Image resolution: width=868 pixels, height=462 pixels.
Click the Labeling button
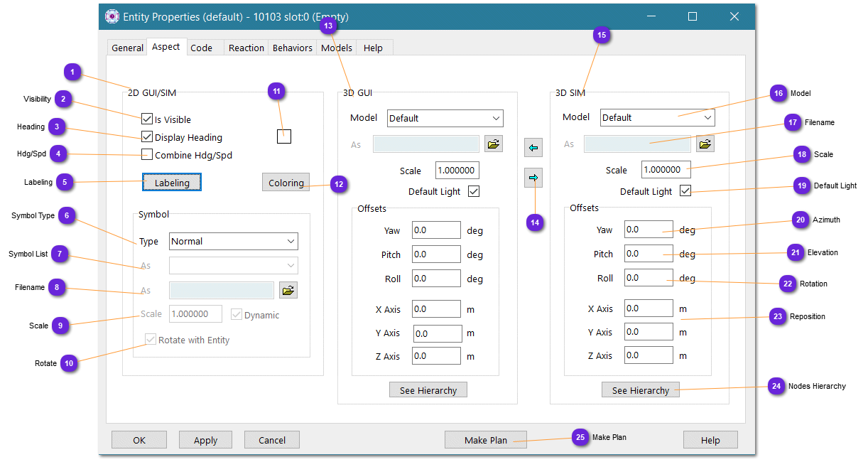(172, 183)
